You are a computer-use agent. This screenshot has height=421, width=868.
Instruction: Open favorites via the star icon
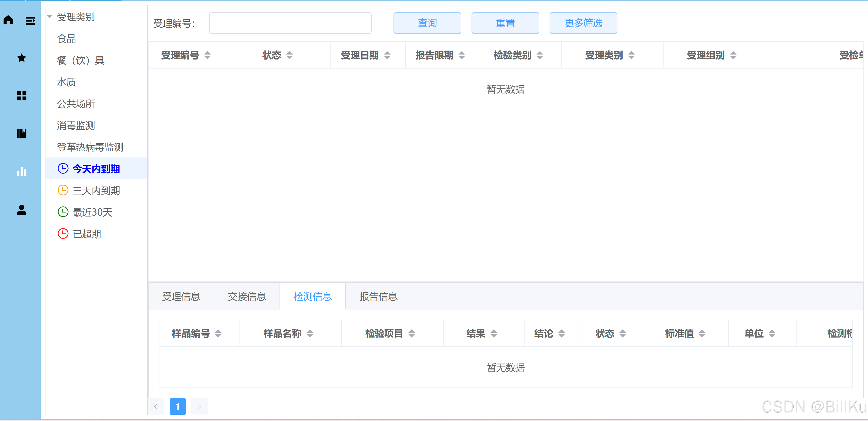pyautogui.click(x=21, y=58)
